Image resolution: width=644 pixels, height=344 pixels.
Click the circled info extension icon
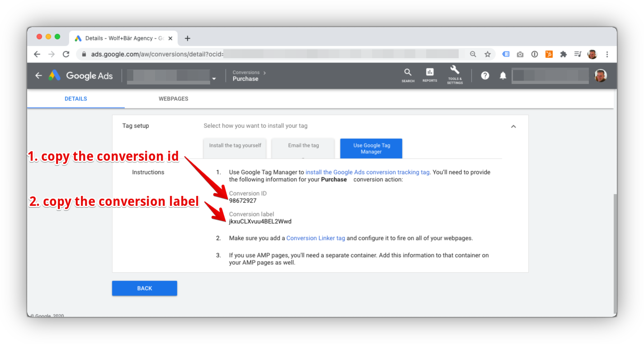(535, 54)
